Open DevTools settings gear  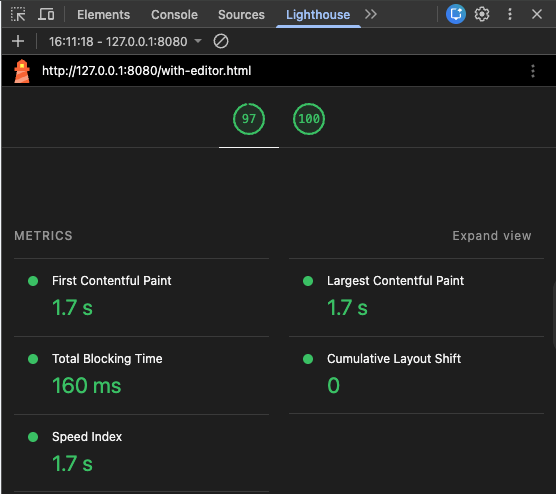pos(482,15)
